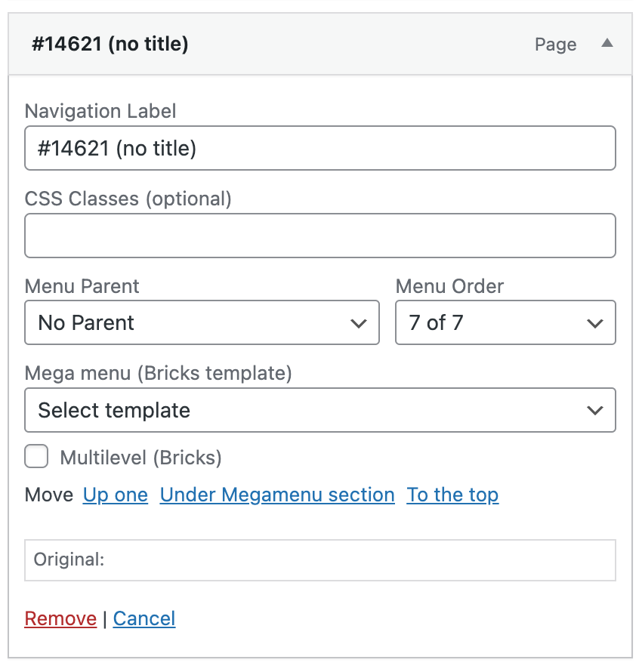Move the item Up one
The width and height of the screenshot is (642, 672).
(x=116, y=495)
